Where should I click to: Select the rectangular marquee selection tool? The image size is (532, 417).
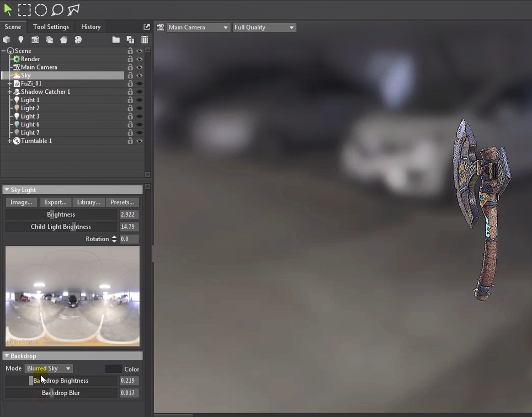[24, 9]
